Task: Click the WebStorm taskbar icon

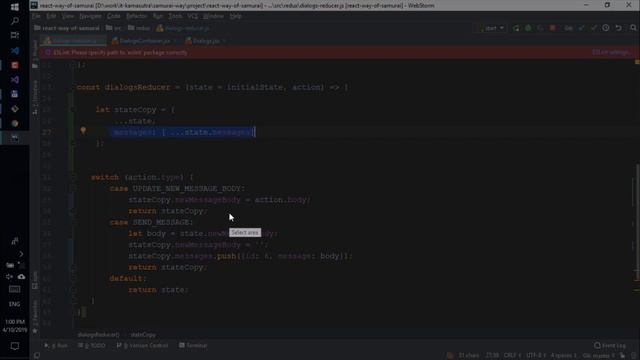Action: point(15,138)
